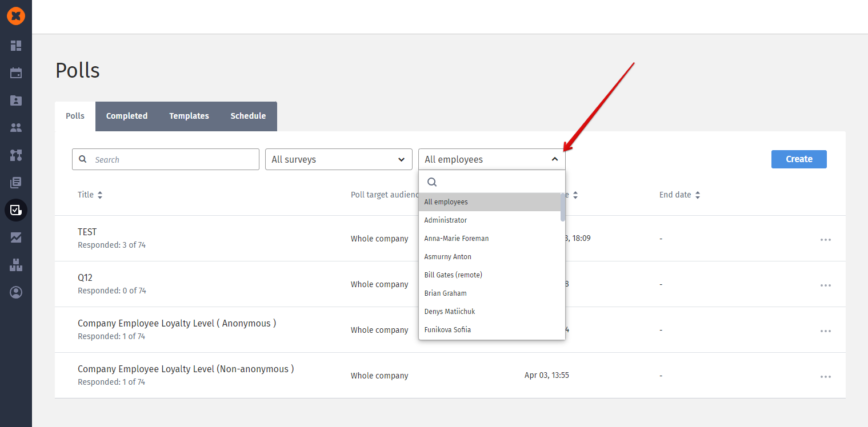The image size is (868, 427).
Task: Open three-dot menu for Q12 poll
Action: coord(826,285)
